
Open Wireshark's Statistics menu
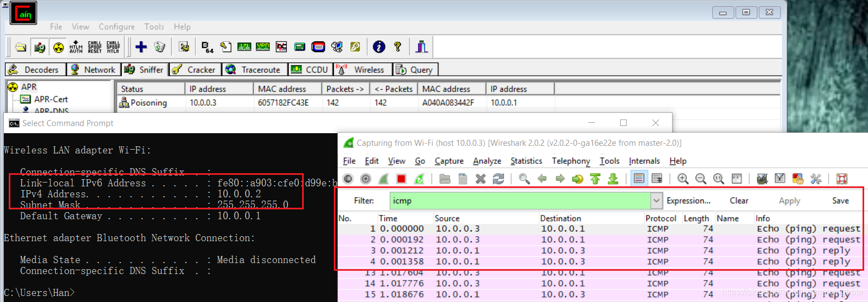(526, 161)
